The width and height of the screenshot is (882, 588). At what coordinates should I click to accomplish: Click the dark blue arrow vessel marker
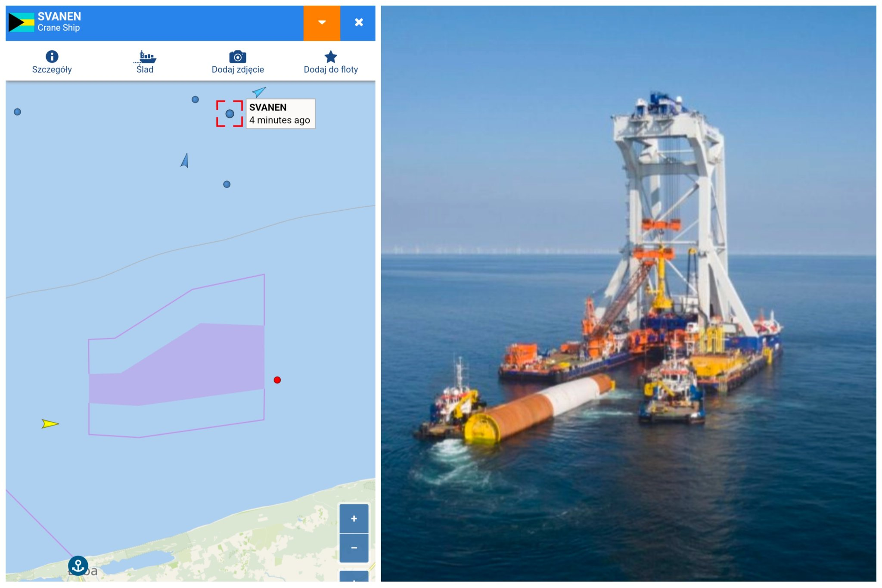pyautogui.click(x=185, y=161)
